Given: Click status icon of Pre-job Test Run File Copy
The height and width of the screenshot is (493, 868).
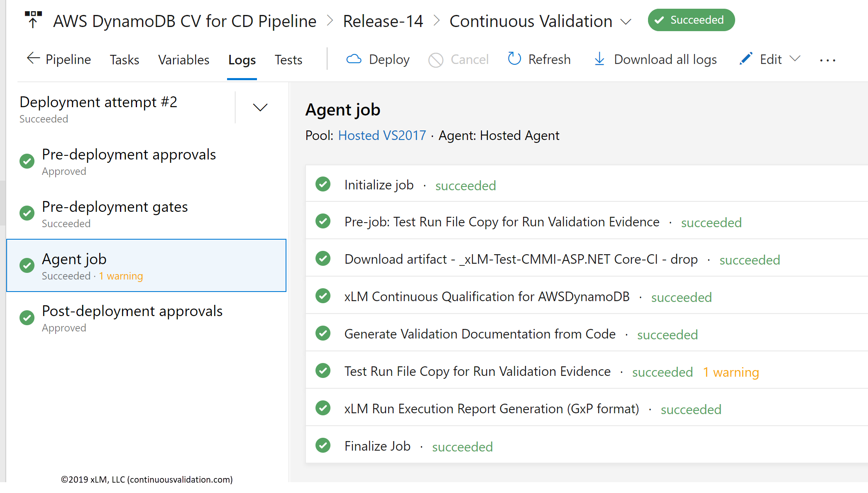Looking at the screenshot, I should coord(323,221).
